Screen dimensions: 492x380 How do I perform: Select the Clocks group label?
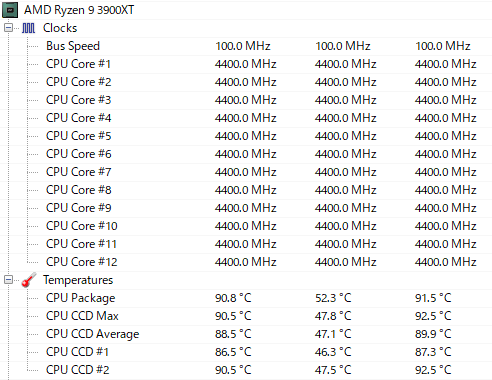60,28
